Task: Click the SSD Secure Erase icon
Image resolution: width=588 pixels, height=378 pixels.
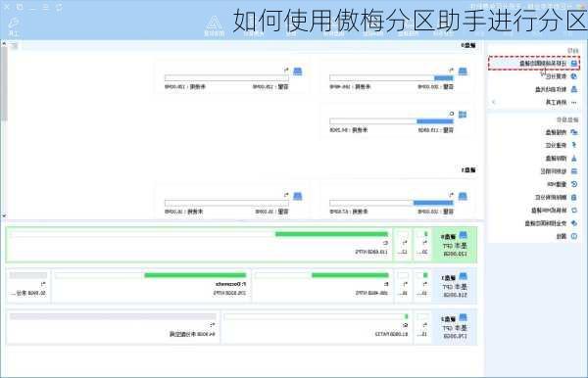Action: (573, 223)
